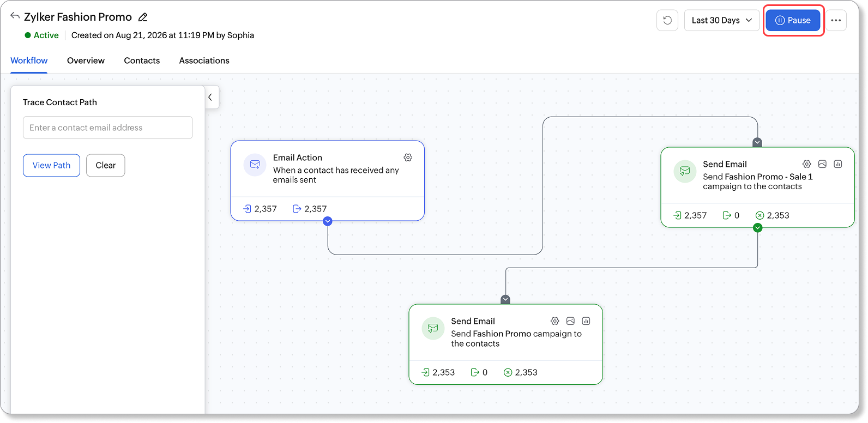Open settings gear on Fashion Promo campaign node
This screenshot has width=868, height=423.
pyautogui.click(x=555, y=321)
